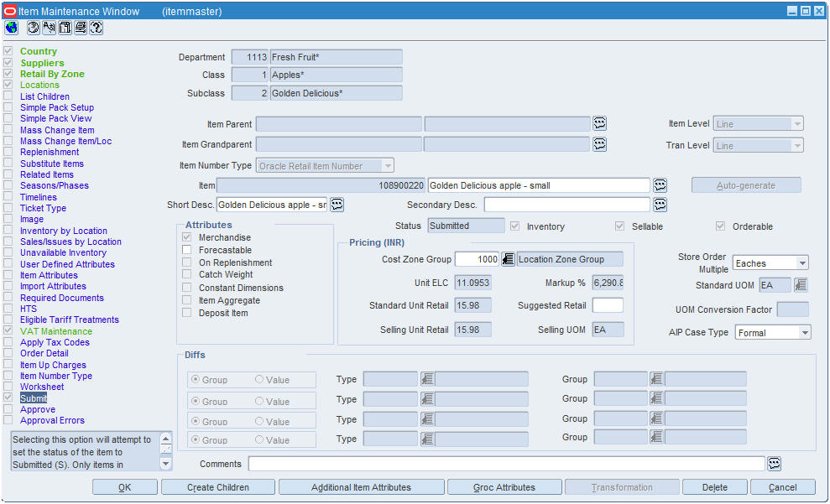Enable the Deposit Item checkbox
Screen dimensions: 830x504
(x=187, y=313)
